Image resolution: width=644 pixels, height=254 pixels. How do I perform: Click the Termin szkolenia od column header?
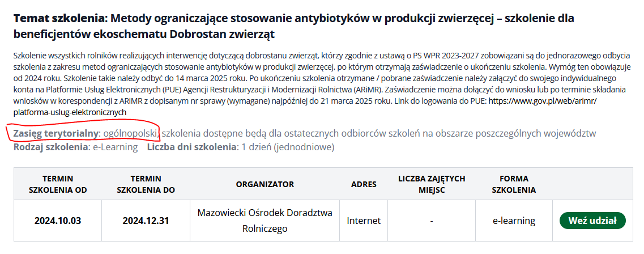58,184
